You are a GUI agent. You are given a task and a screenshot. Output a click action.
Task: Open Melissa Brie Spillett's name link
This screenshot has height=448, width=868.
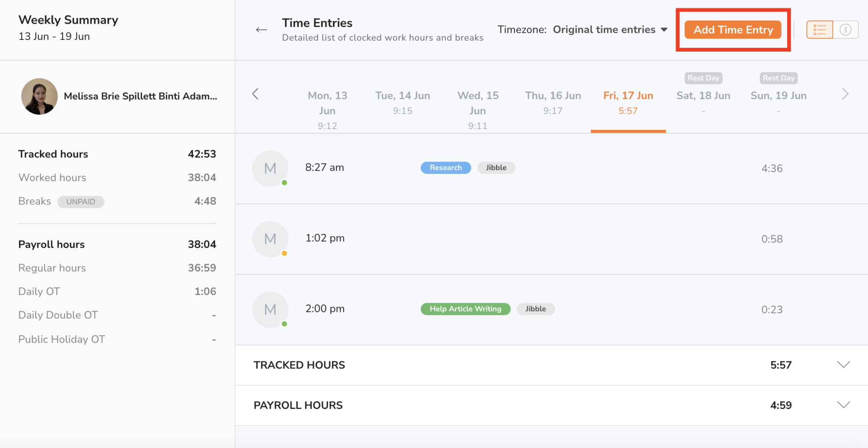(140, 96)
